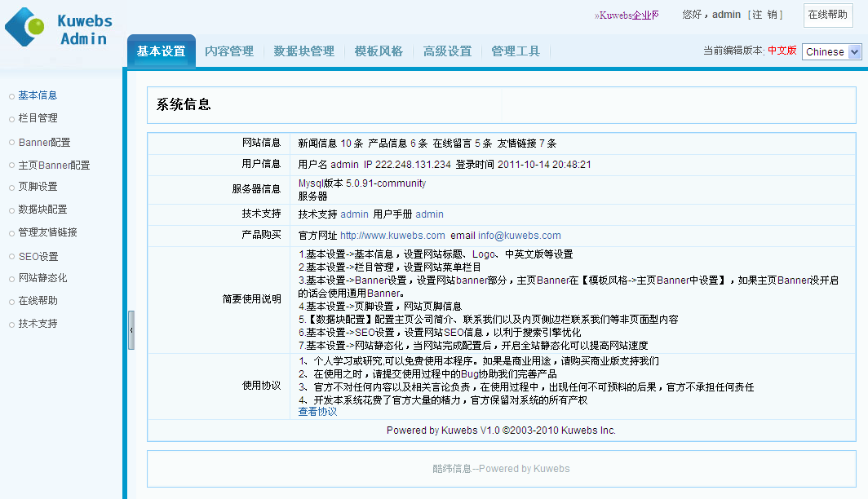Viewport: 868px width, 499px height.
Task: Open 在线帮助 in the sidebar
Action: pos(38,301)
